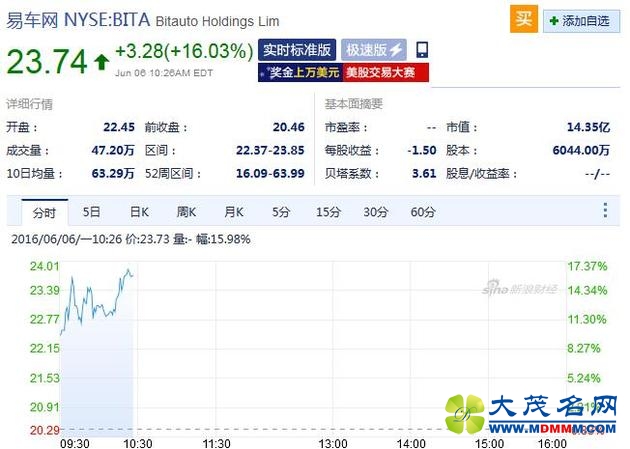Screen dimensions: 630x449
Task: Select the 30分 interval tab
Action: tap(376, 212)
